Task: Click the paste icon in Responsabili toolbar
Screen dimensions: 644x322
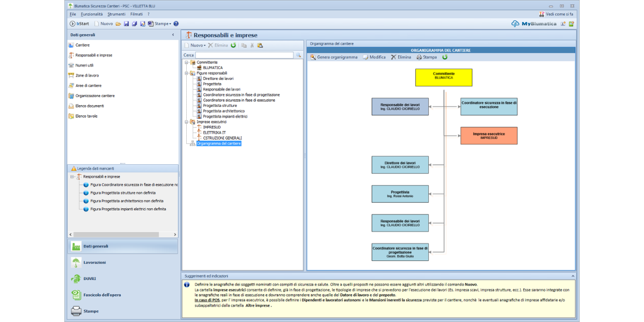Action: [260, 46]
